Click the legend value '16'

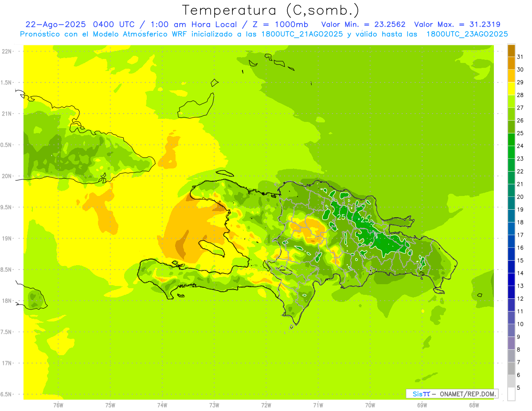[520, 248]
